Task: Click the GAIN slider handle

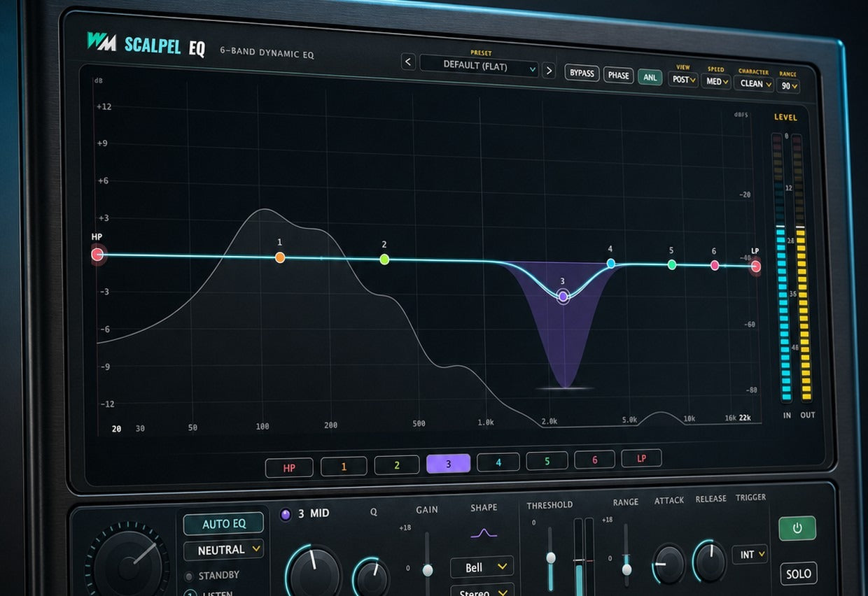Action: coord(428,570)
